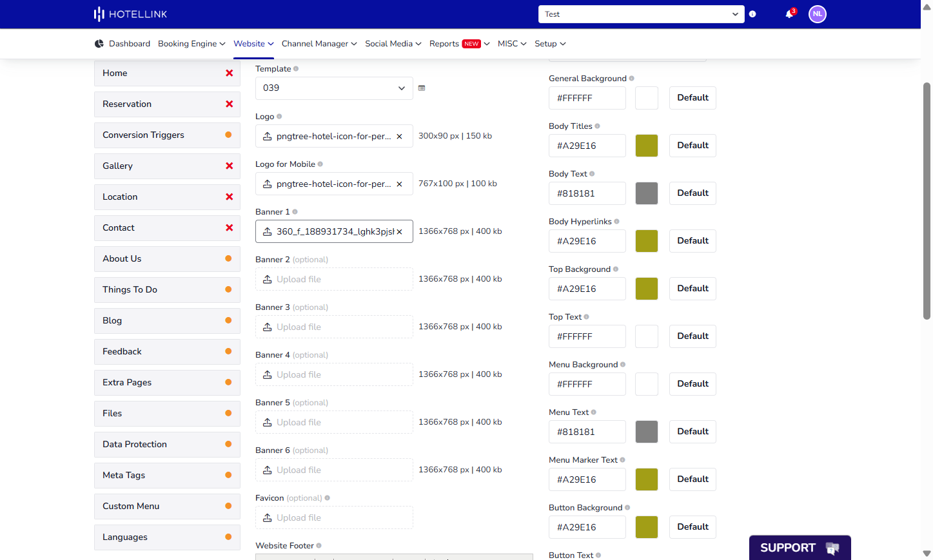Click red X status on Home row
The height and width of the screenshot is (560, 933).
229,73
